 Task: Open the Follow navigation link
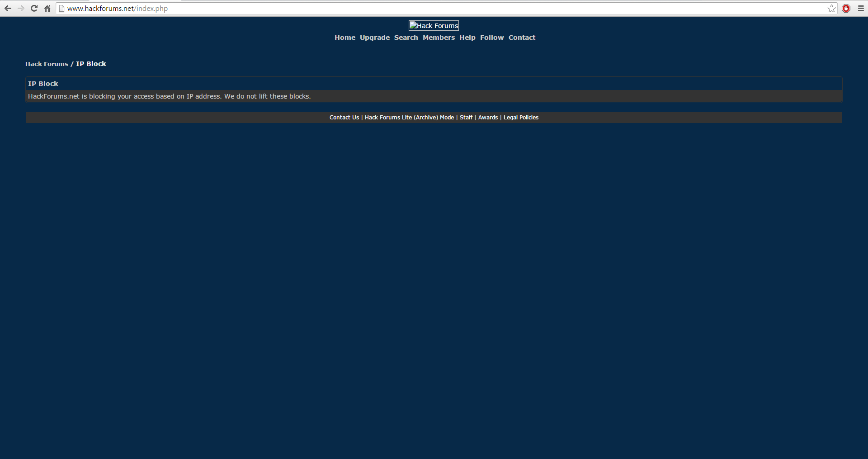(x=492, y=38)
